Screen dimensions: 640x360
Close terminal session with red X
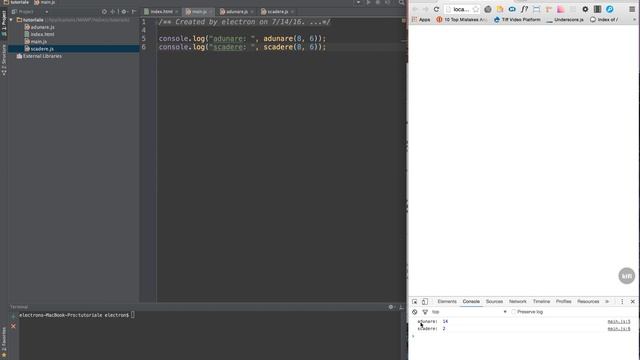13,326
